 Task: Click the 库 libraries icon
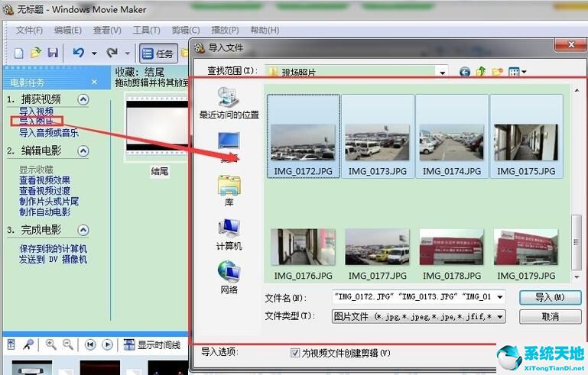pos(229,191)
